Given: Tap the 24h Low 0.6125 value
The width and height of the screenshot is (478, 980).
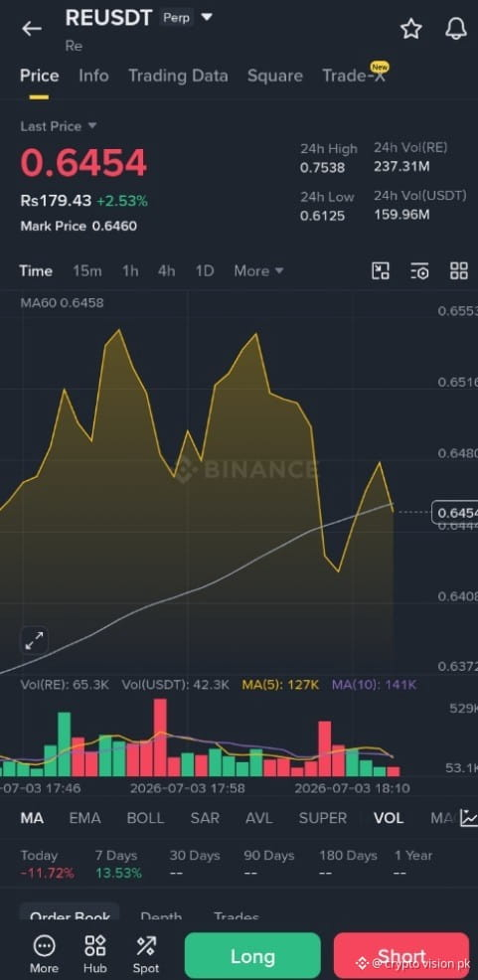Looking at the screenshot, I should tap(322, 215).
